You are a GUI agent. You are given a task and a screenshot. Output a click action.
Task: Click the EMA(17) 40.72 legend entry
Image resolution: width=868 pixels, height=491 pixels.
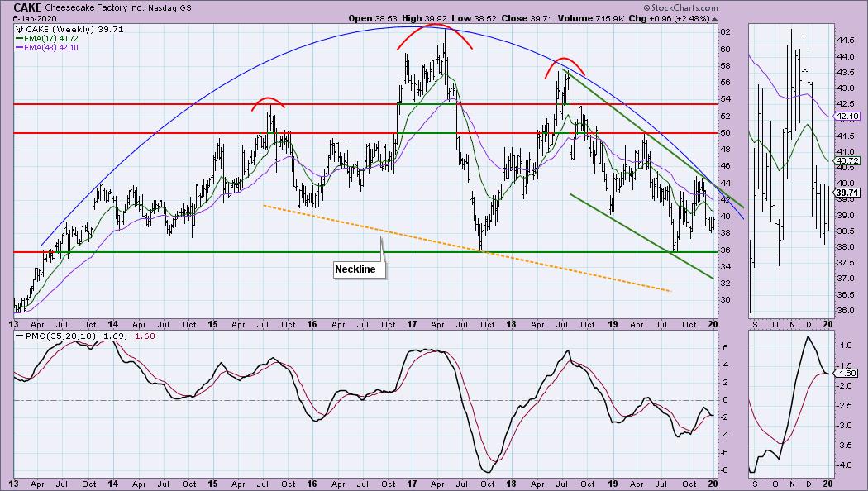50,39
